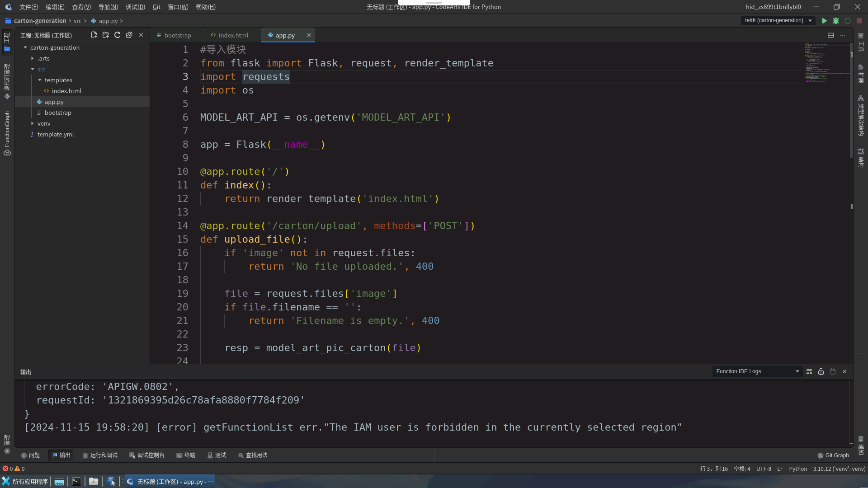Run the program with the green play icon
This screenshot has height=488, width=868.
click(x=824, y=21)
